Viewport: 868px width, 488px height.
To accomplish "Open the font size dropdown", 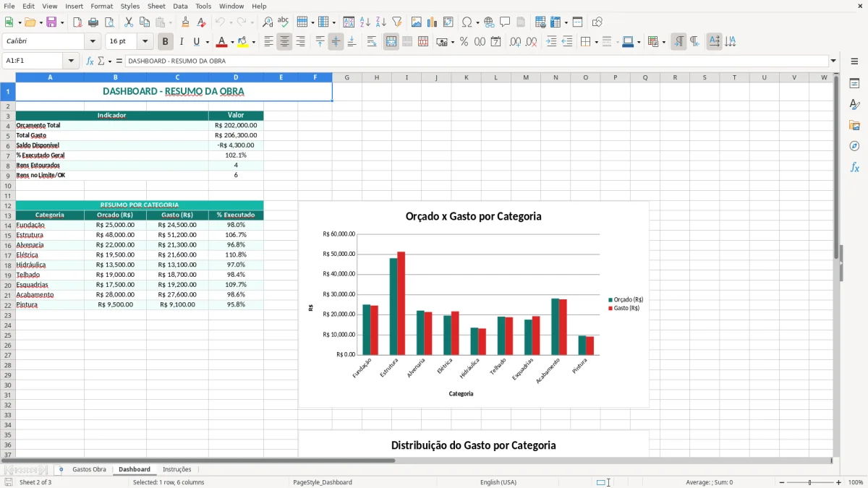I will point(145,42).
